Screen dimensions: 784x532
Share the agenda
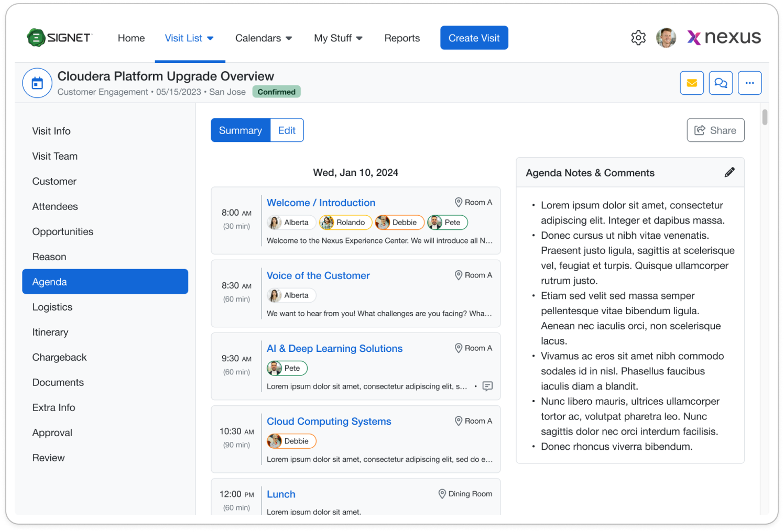[x=715, y=130]
